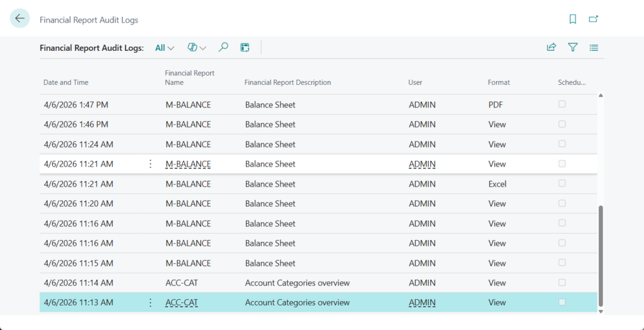
Task: Click the vertical scrollbar thumb
Action: pos(600,255)
